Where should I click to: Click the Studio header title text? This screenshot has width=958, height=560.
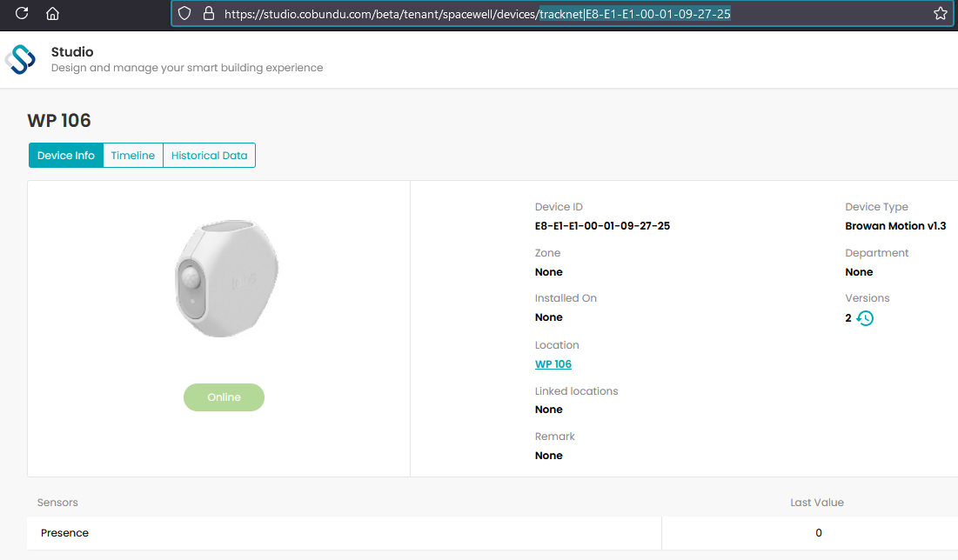pos(72,52)
